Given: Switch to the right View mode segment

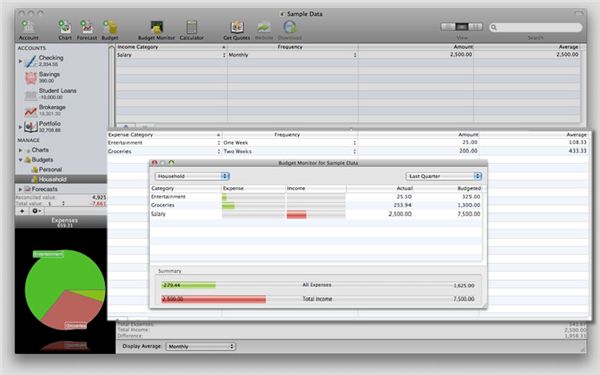Looking at the screenshot, I should pyautogui.click(x=476, y=27).
